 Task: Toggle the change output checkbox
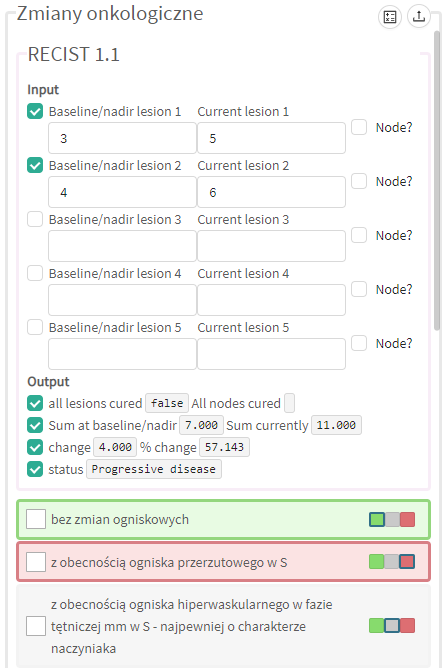[x=35, y=447]
